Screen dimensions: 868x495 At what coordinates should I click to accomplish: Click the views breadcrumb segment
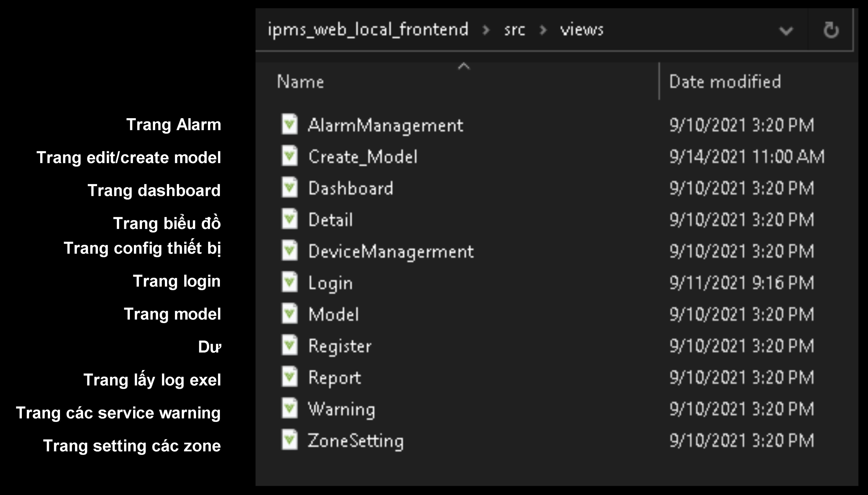click(582, 30)
